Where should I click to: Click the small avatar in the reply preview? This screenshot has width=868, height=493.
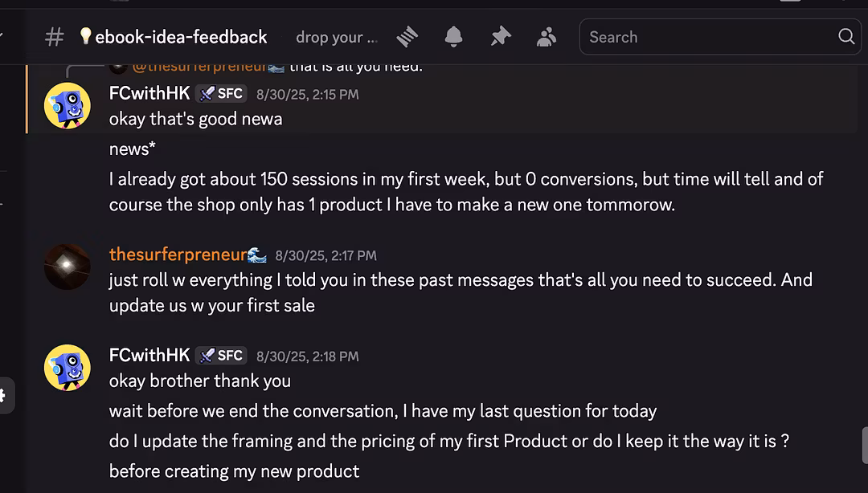pyautogui.click(x=118, y=66)
